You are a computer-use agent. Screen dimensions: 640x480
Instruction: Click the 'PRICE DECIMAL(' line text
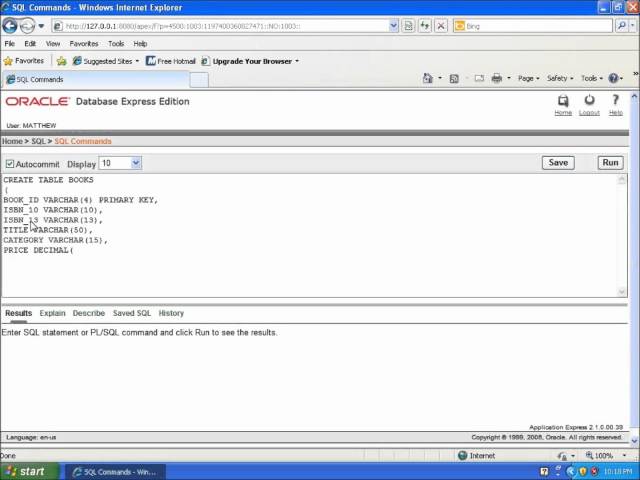click(x=38, y=250)
